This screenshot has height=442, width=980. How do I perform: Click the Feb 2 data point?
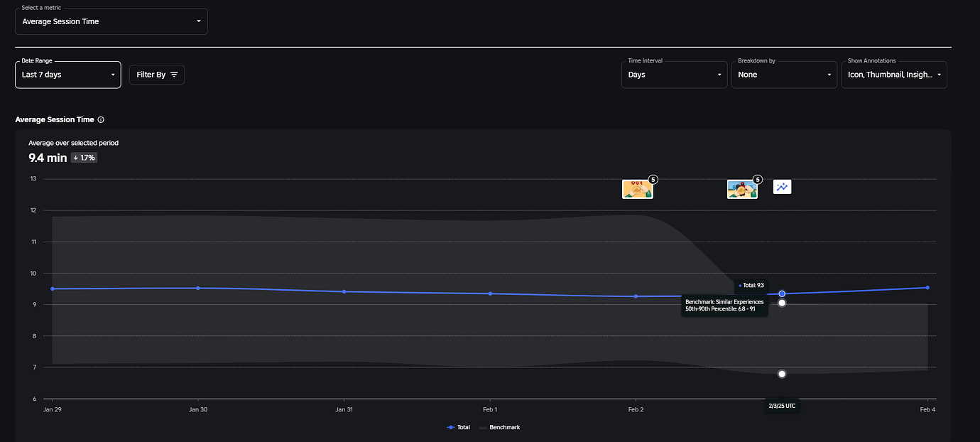pyautogui.click(x=636, y=296)
